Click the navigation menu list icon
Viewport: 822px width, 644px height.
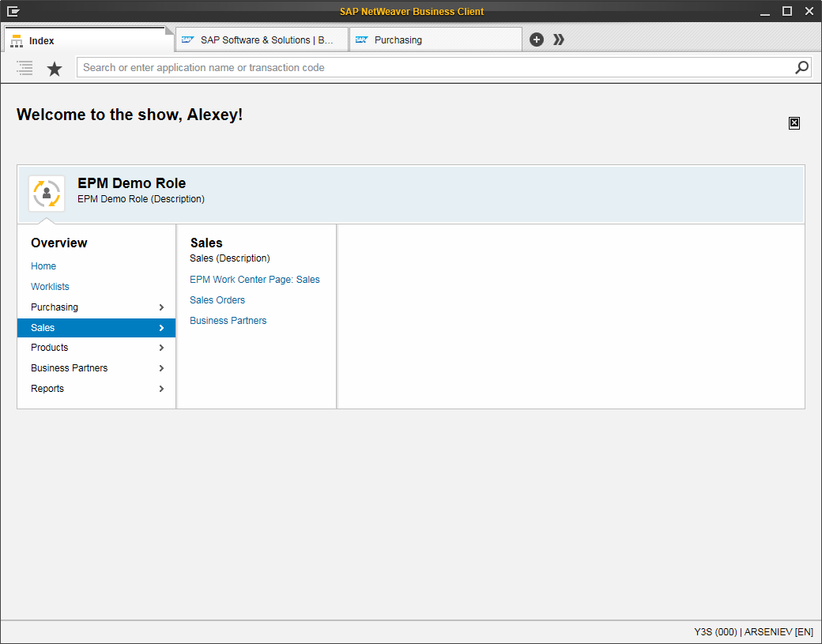pos(25,68)
